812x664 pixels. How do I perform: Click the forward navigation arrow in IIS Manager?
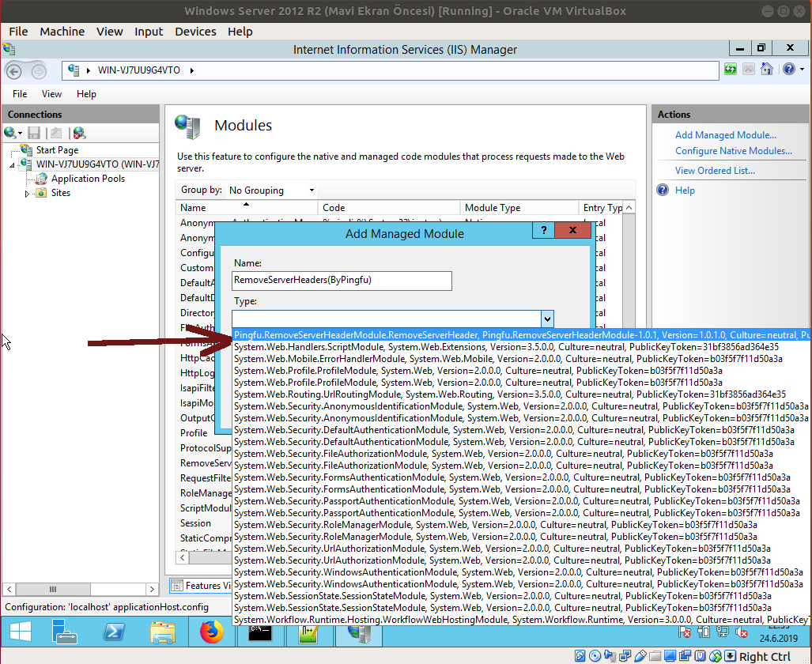point(39,71)
